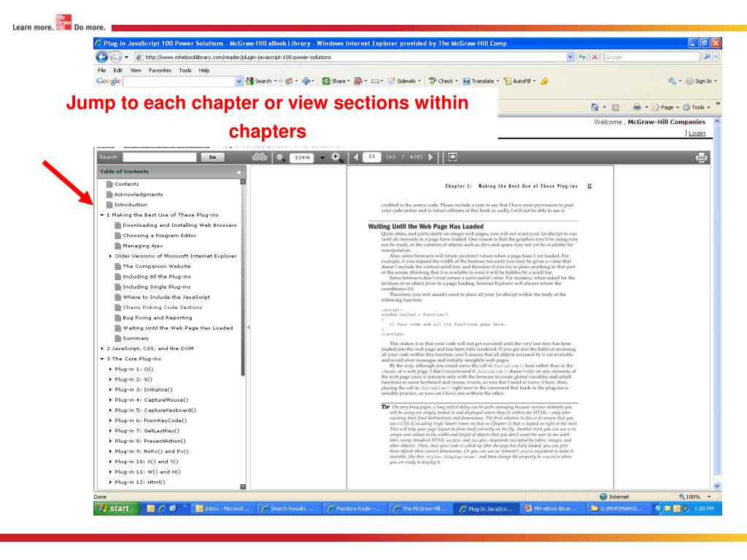Screen dimensions: 747x560
Task: Click the Google Toolbar Search button
Action: click(x=260, y=82)
